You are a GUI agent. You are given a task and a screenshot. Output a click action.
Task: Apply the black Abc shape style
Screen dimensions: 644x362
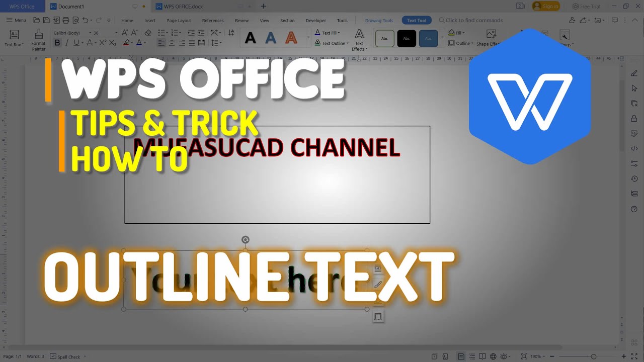pos(407,39)
